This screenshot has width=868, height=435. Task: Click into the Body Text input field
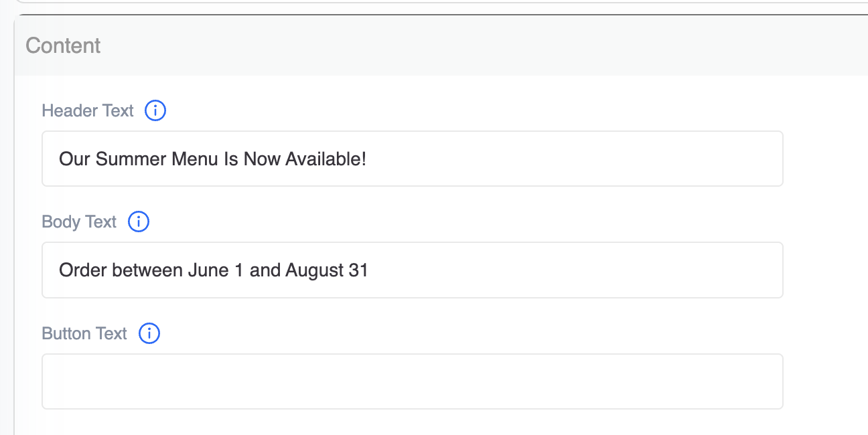(x=413, y=270)
